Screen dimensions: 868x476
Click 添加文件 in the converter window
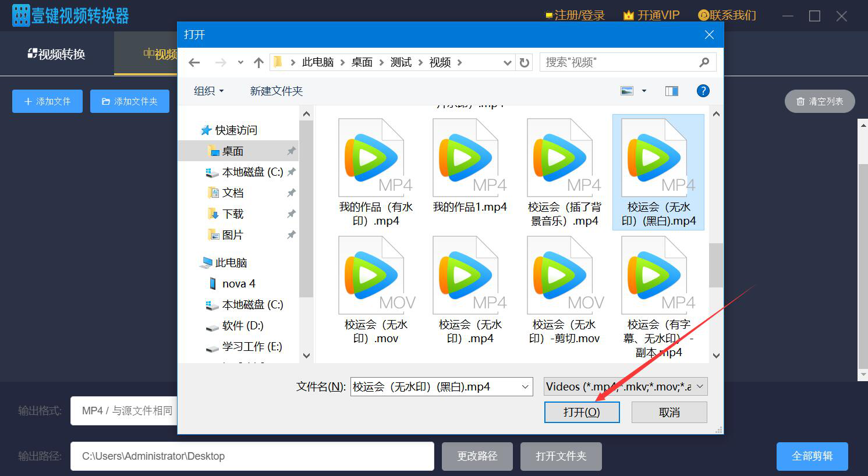click(47, 101)
